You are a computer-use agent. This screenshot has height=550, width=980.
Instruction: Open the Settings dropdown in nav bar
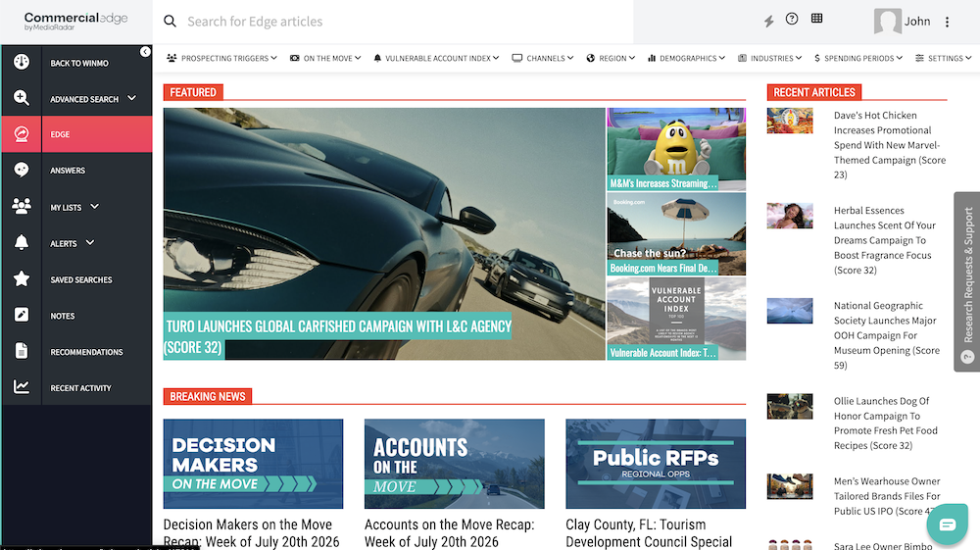tap(944, 58)
